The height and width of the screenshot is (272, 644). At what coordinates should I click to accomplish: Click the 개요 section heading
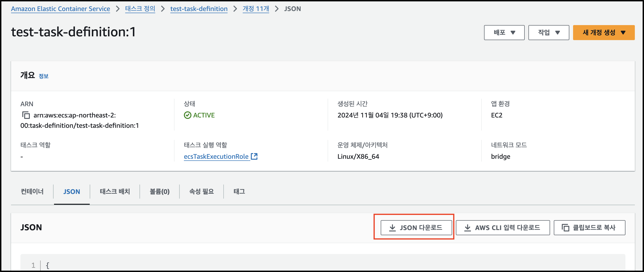tap(27, 75)
